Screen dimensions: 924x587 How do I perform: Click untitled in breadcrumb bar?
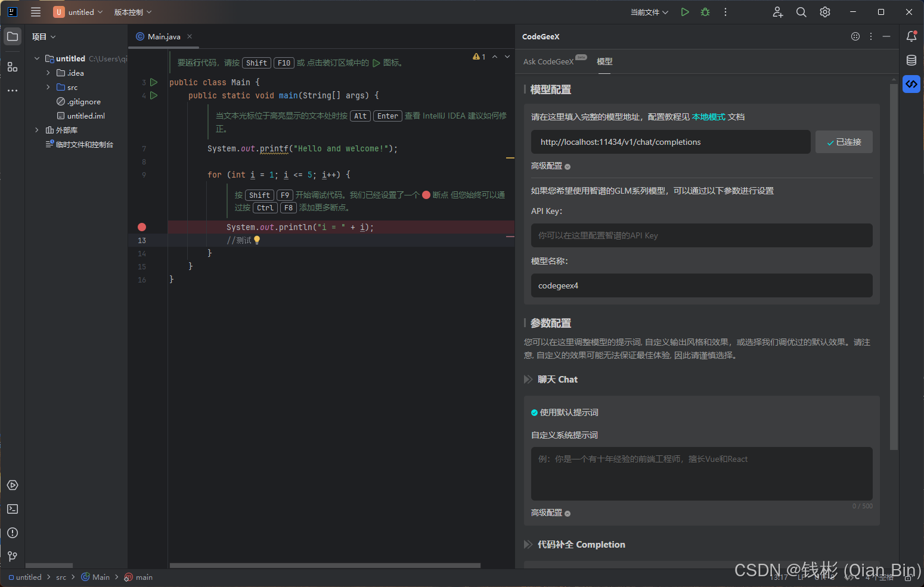tap(25, 577)
